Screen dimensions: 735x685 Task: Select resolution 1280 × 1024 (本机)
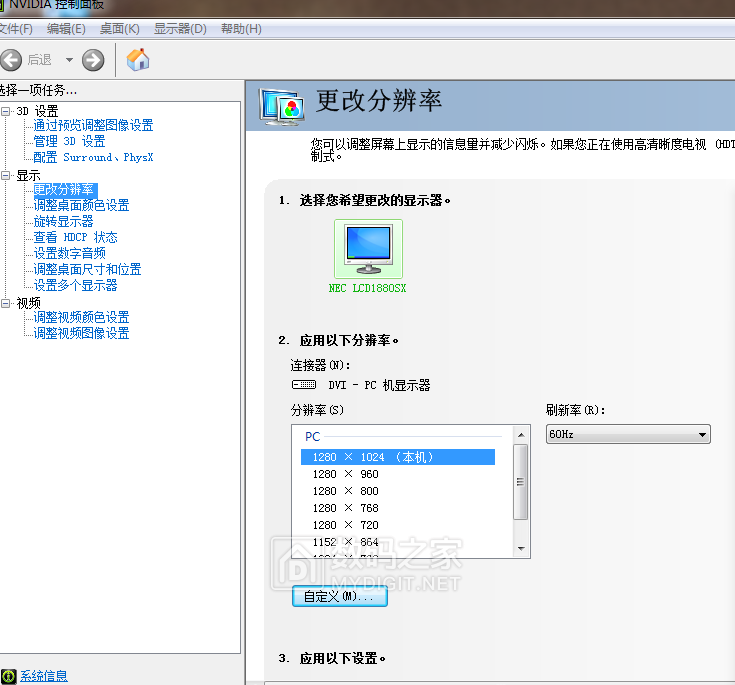pos(398,457)
